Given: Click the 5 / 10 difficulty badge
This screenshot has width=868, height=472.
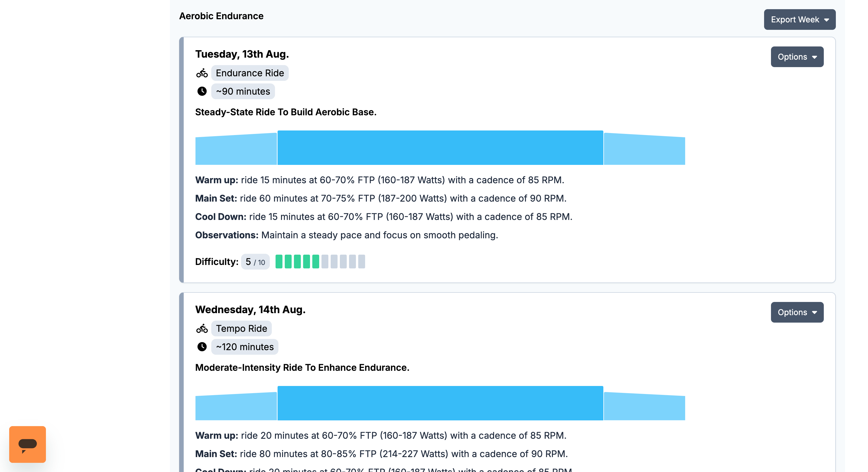Looking at the screenshot, I should (x=255, y=262).
